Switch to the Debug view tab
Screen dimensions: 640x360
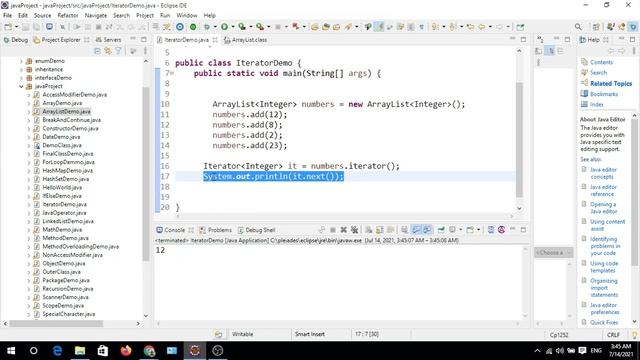pos(16,40)
